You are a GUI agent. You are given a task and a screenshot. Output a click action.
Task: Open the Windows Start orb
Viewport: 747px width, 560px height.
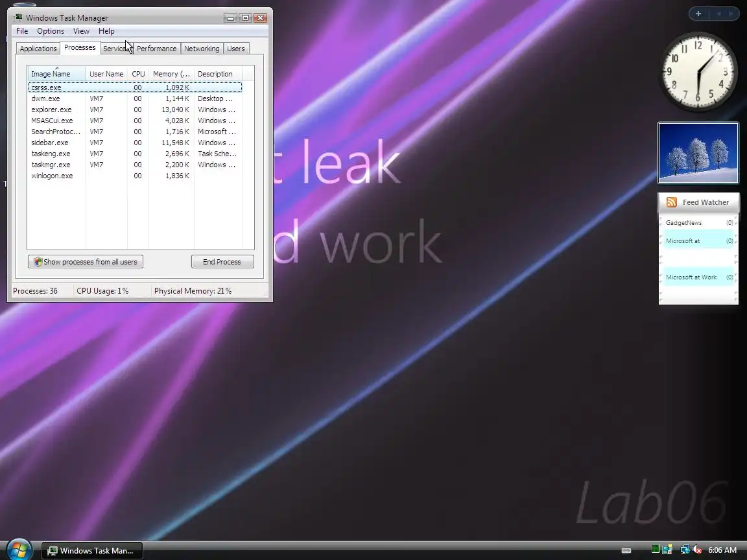(19, 549)
